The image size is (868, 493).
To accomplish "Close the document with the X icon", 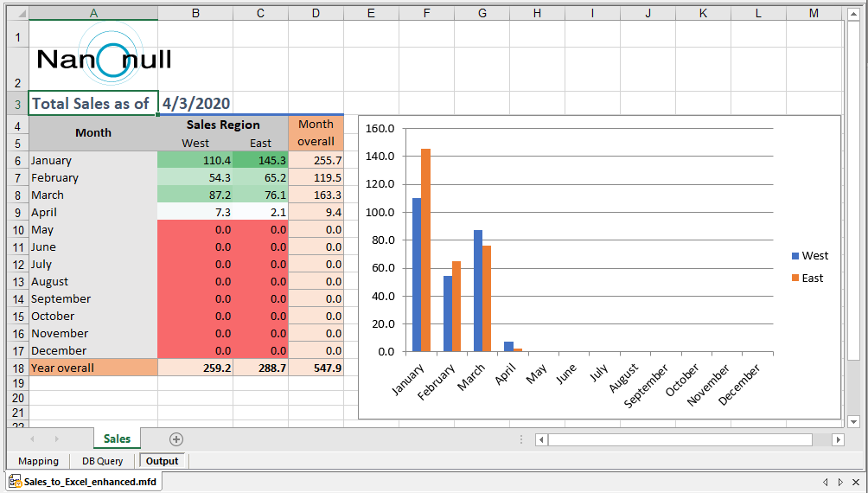I will click(856, 482).
